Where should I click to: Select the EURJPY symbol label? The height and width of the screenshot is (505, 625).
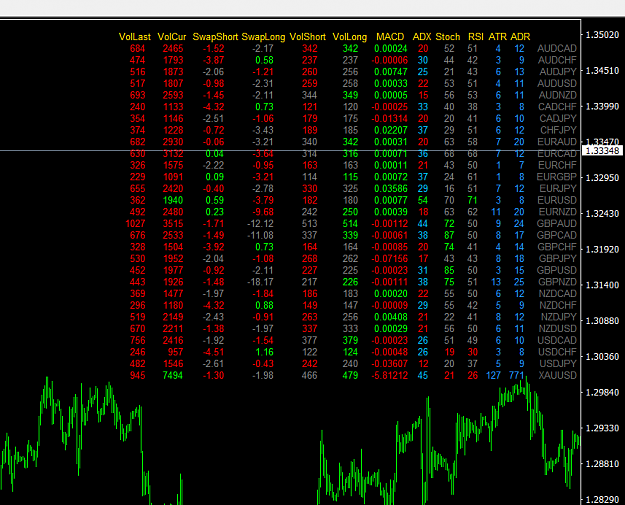(558, 189)
